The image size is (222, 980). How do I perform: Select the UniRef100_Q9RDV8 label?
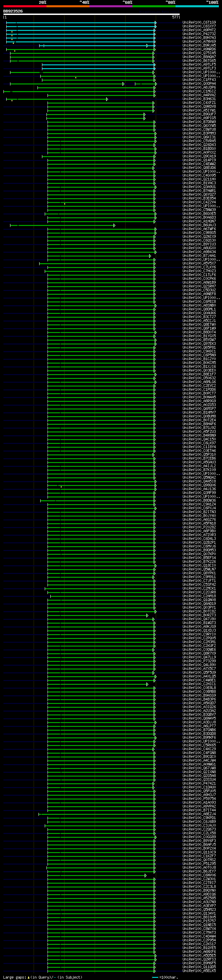[x=199, y=106]
